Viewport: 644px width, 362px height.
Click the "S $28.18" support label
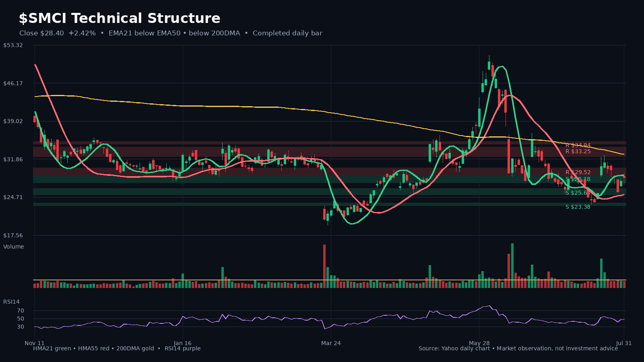pyautogui.click(x=578, y=179)
